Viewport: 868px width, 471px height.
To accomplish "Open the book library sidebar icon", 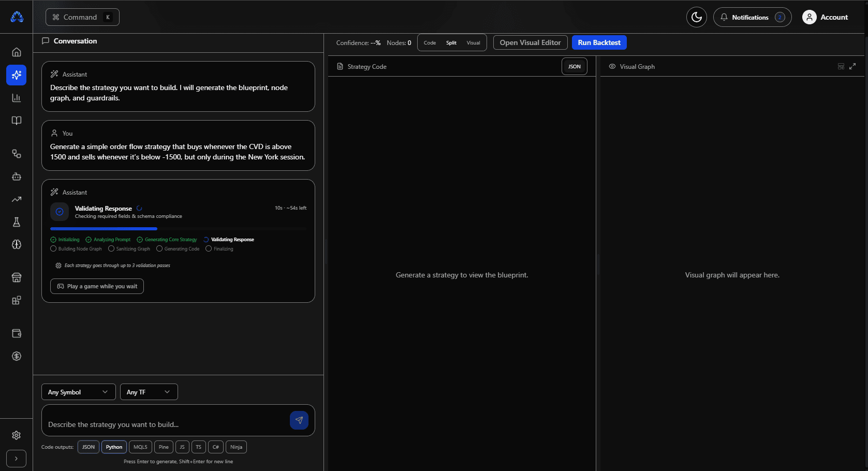I will tap(17, 121).
